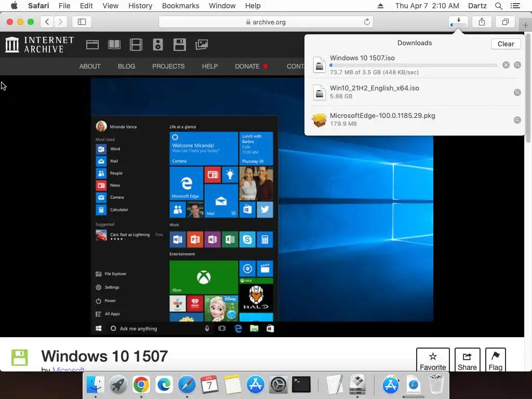This screenshot has height=399, width=532.
Task: Open the ABOUT nav link
Action: pyautogui.click(x=90, y=66)
